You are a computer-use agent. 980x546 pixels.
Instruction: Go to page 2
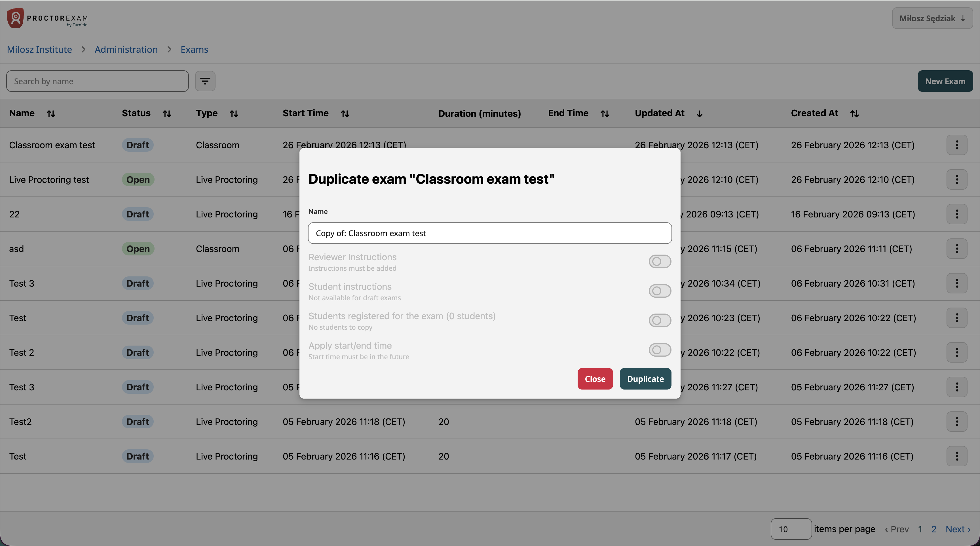tap(933, 529)
